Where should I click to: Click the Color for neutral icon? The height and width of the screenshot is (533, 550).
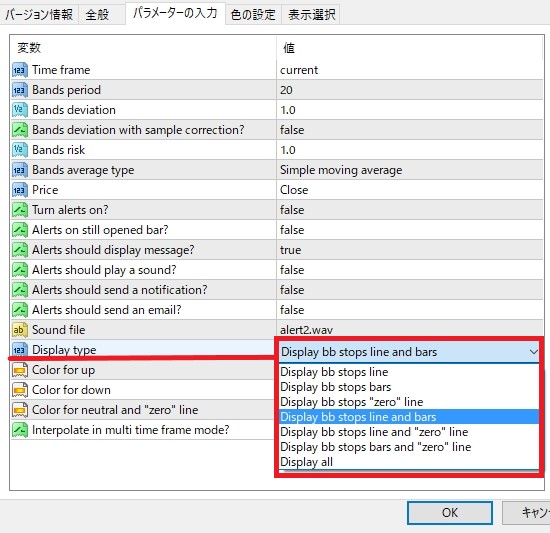20,410
